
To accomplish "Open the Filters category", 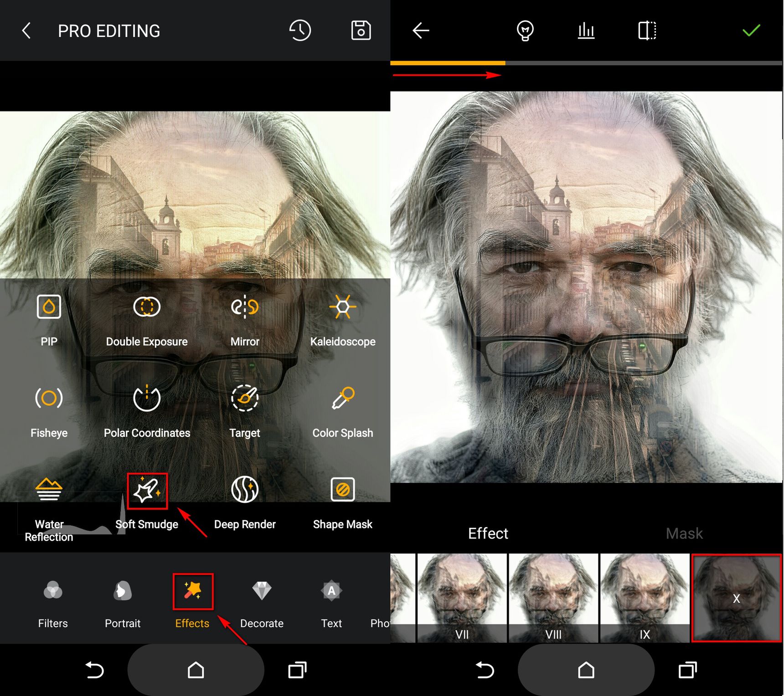I will click(53, 604).
